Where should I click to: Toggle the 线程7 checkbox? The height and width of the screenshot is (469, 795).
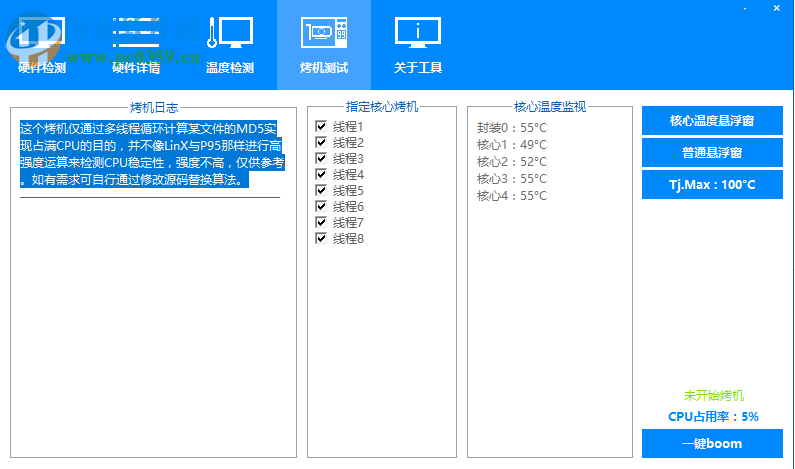pyautogui.click(x=321, y=222)
